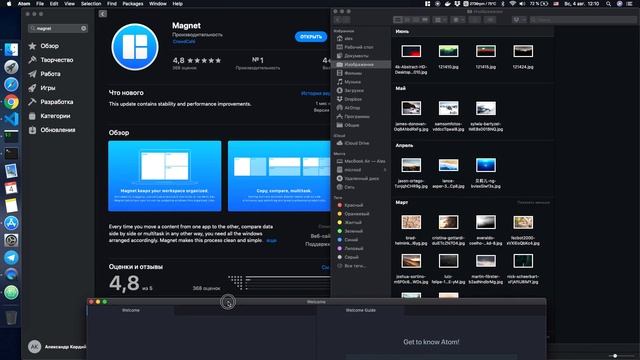Click the App Store back arrow button
The width and height of the screenshot is (640, 360).
(x=102, y=14)
